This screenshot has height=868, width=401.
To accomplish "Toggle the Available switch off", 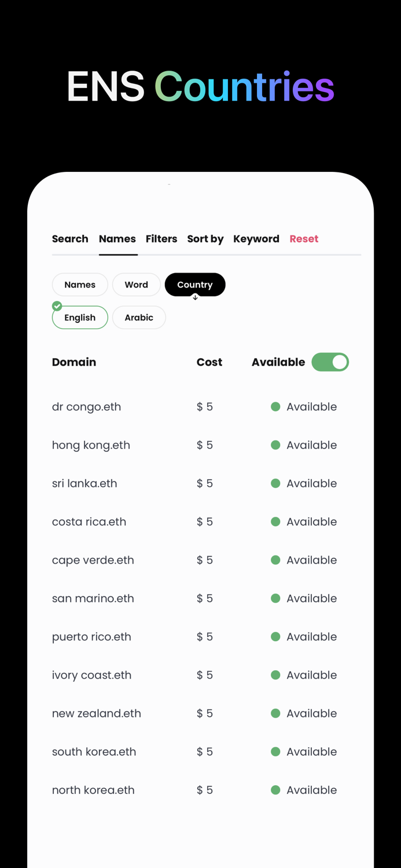I will (x=330, y=362).
